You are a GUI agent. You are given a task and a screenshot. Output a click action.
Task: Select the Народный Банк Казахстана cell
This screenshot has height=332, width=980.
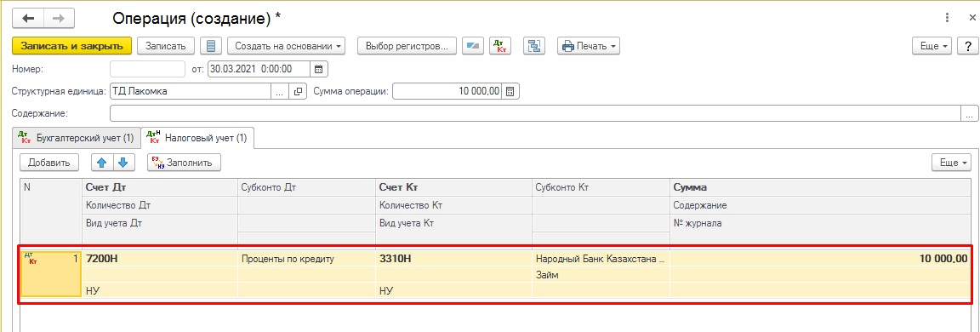tap(601, 258)
